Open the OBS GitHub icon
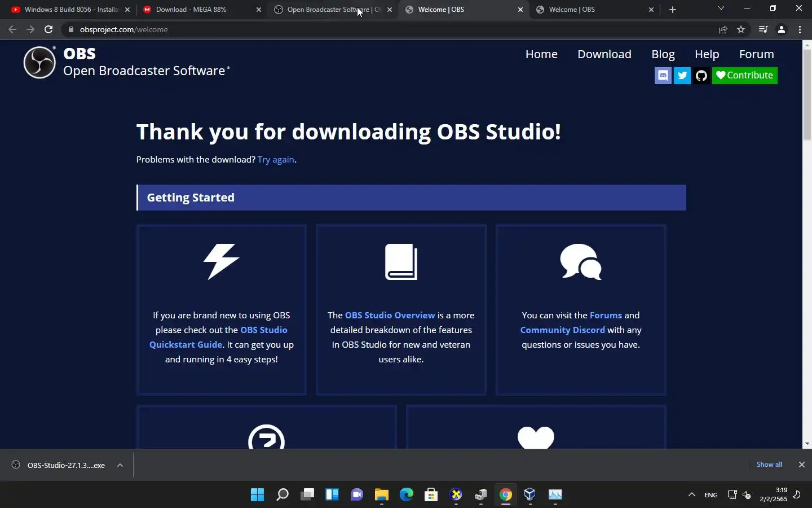 point(701,76)
